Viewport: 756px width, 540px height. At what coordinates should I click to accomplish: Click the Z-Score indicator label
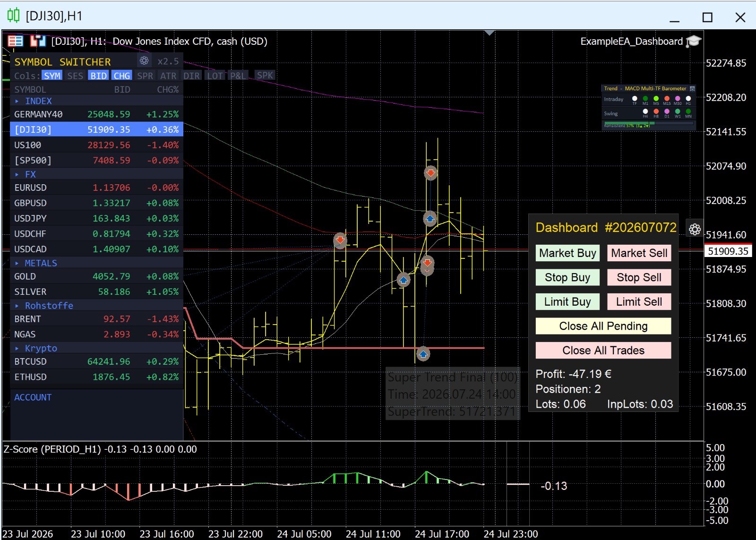(100, 449)
